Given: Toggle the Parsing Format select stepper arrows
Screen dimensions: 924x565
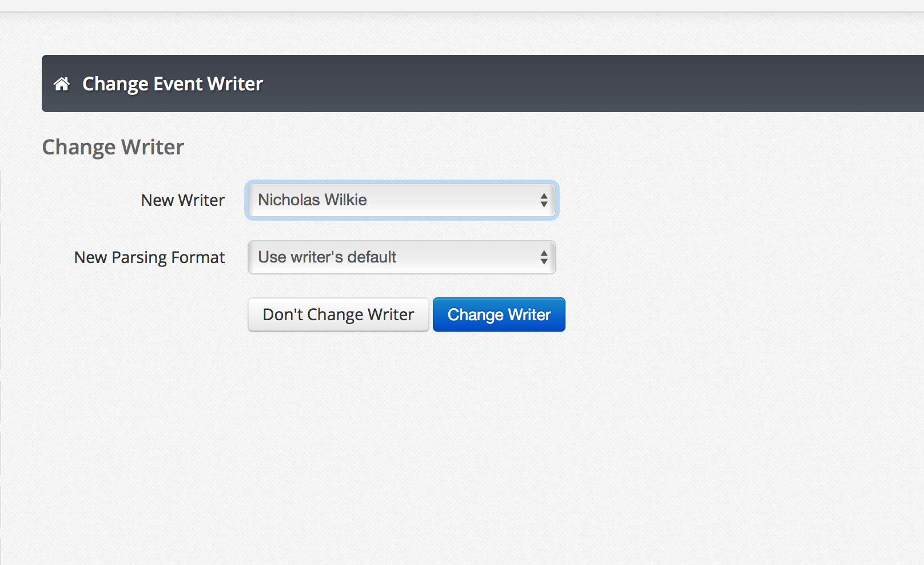Looking at the screenshot, I should pos(544,257).
